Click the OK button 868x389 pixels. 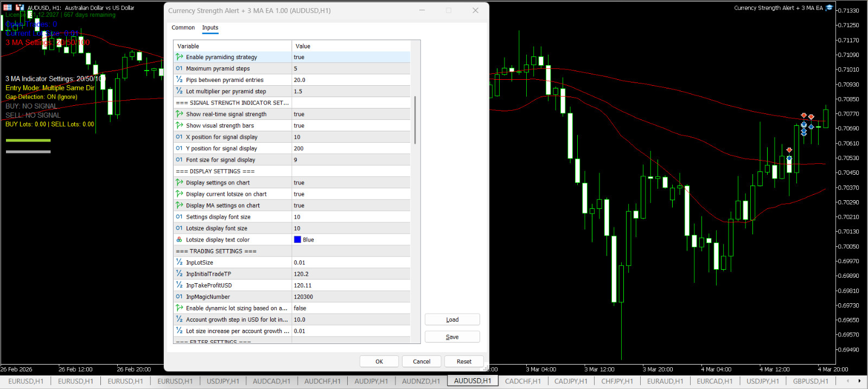coord(379,361)
